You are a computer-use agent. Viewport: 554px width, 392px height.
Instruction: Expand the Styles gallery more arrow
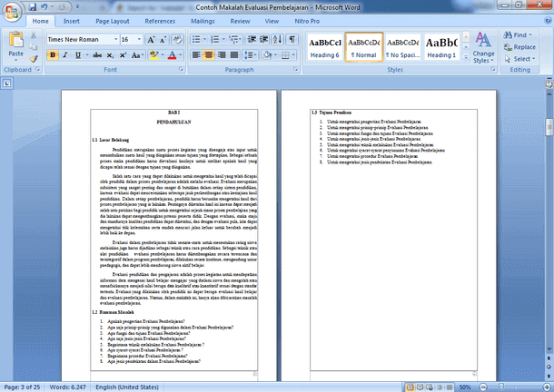[466, 57]
